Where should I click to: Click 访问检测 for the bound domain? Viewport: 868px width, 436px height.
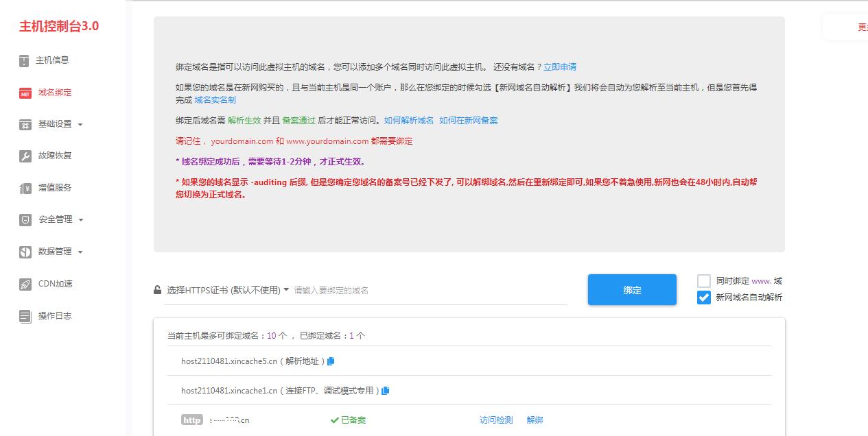pos(496,420)
